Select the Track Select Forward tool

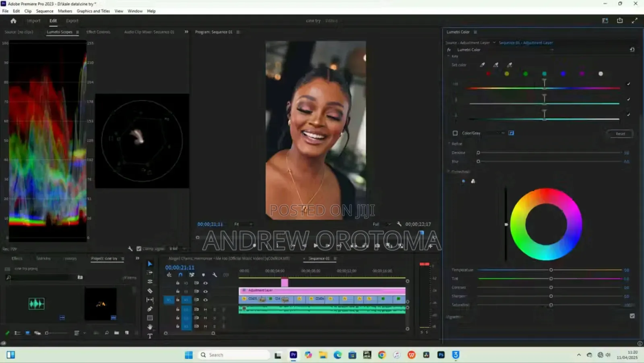click(x=150, y=273)
